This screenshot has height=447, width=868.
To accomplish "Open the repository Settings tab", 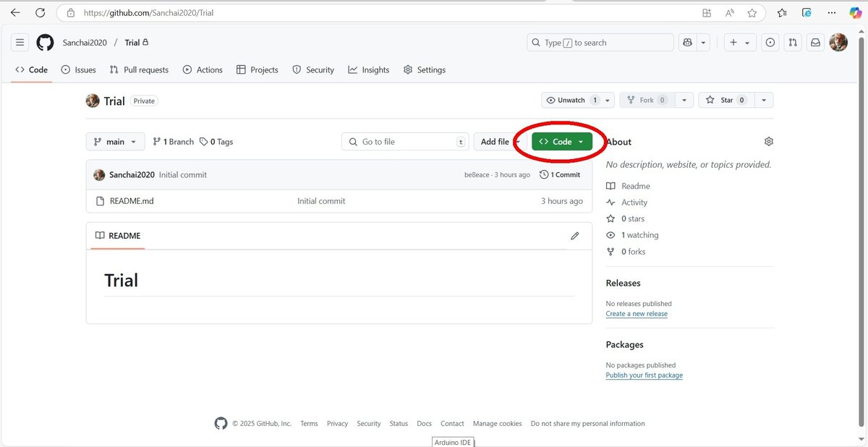I will click(425, 69).
